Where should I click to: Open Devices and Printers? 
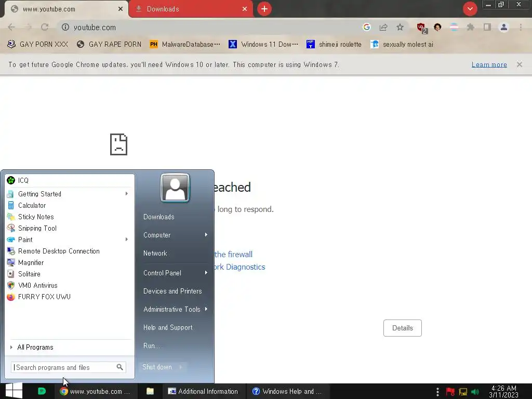click(x=172, y=291)
